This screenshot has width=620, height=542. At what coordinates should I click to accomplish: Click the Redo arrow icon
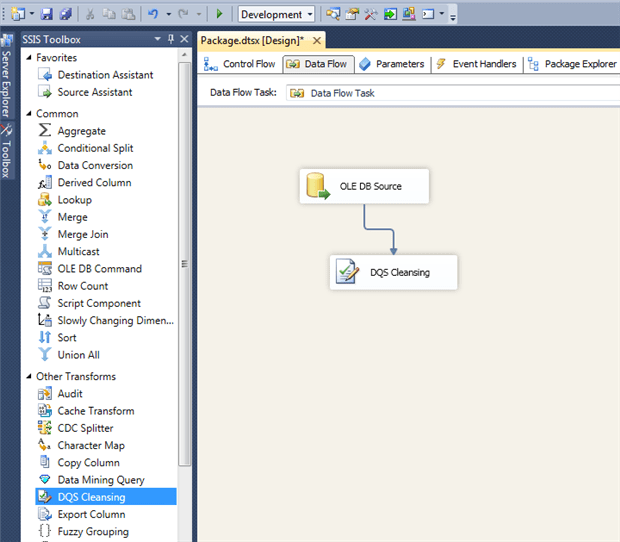point(183,14)
